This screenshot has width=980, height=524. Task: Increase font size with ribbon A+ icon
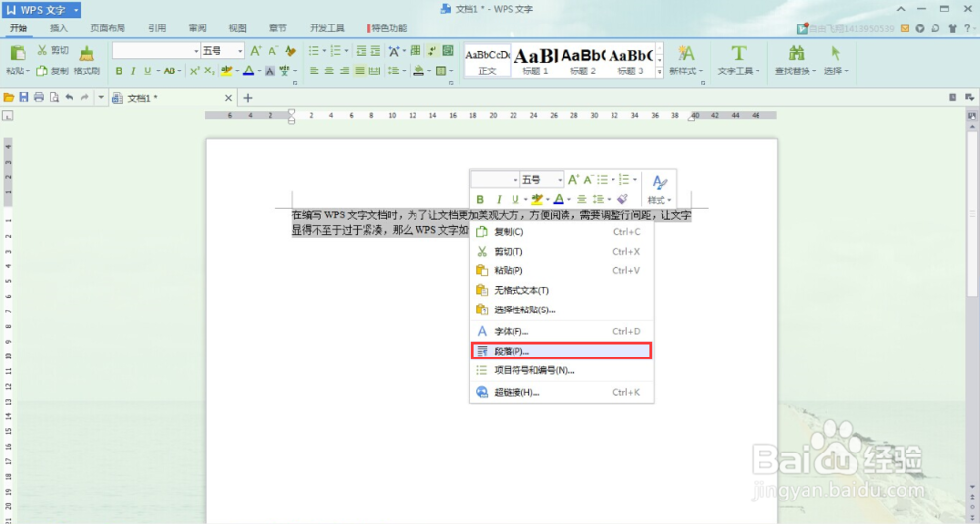point(255,51)
